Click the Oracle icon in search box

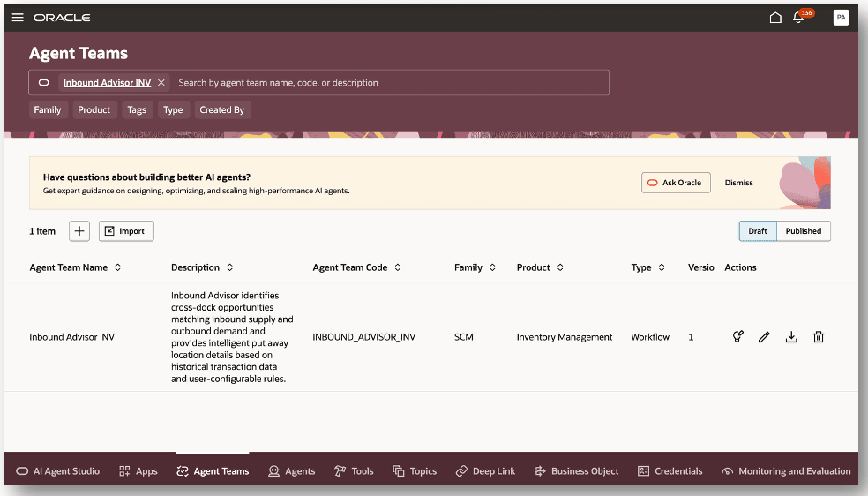click(x=44, y=82)
